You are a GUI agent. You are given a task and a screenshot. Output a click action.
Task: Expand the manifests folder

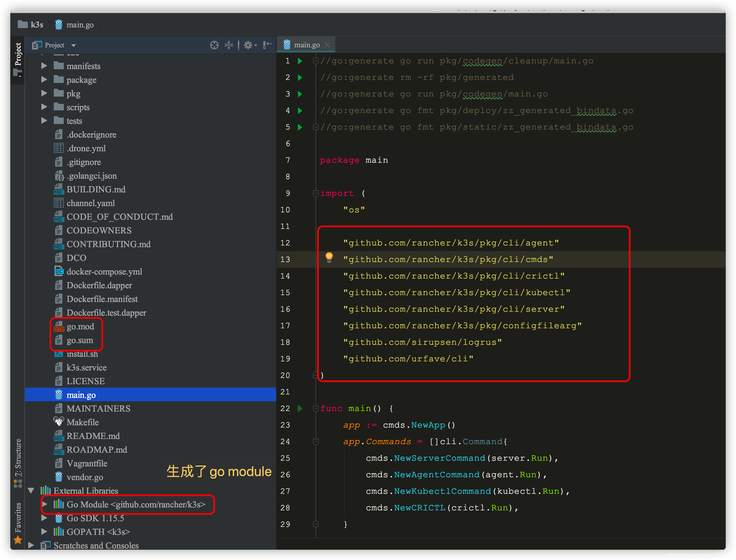[44, 66]
